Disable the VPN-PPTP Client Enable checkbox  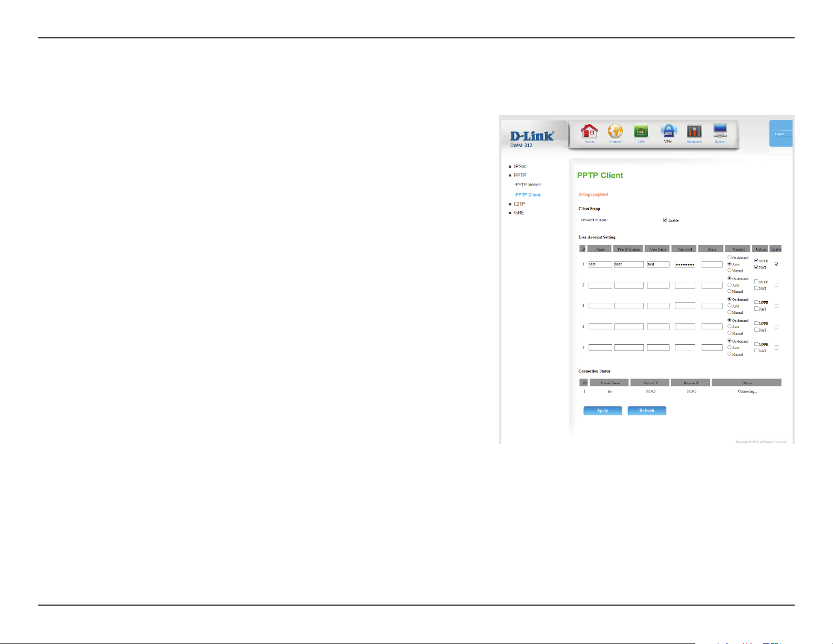665,220
